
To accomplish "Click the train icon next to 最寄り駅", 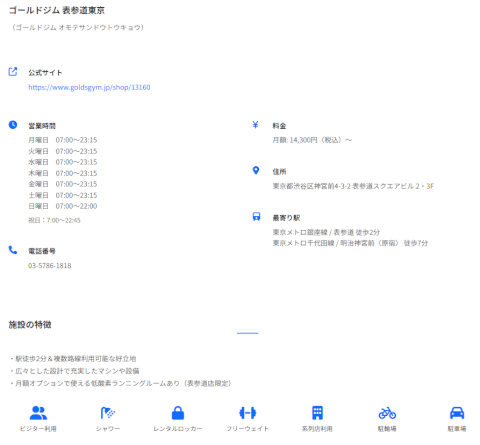I will click(256, 217).
